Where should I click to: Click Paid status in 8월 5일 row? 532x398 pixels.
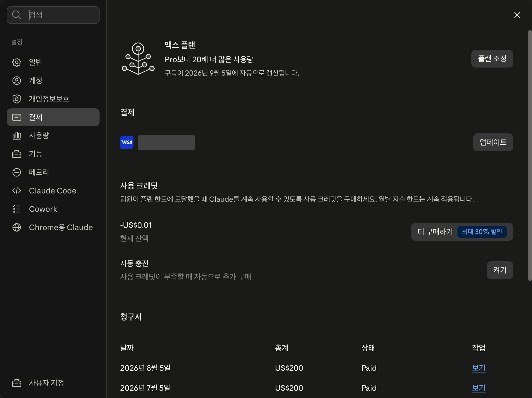369,368
